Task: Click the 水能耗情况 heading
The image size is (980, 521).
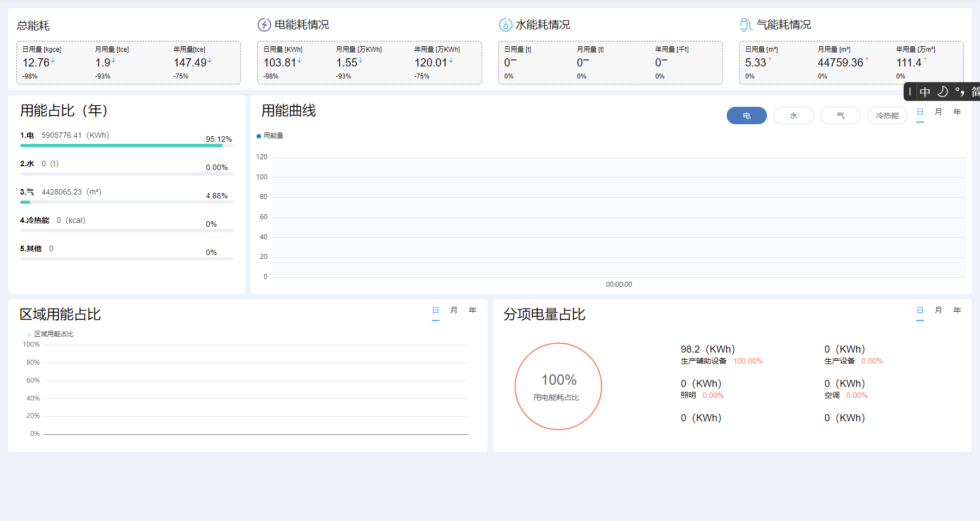Action: tap(543, 25)
